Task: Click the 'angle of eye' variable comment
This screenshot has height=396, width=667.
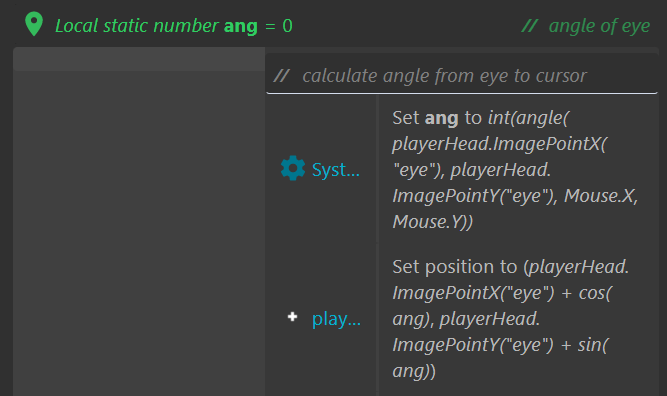Action: pyautogui.click(x=599, y=26)
